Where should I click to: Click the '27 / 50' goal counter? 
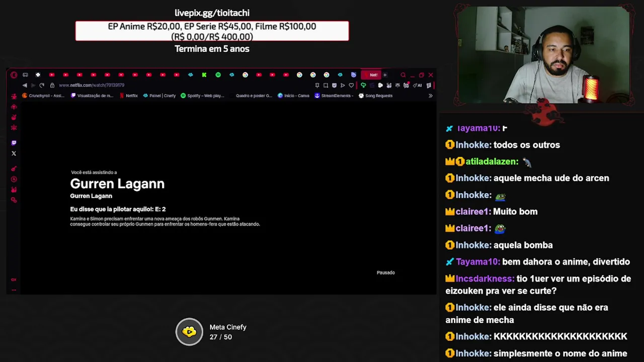tap(221, 337)
